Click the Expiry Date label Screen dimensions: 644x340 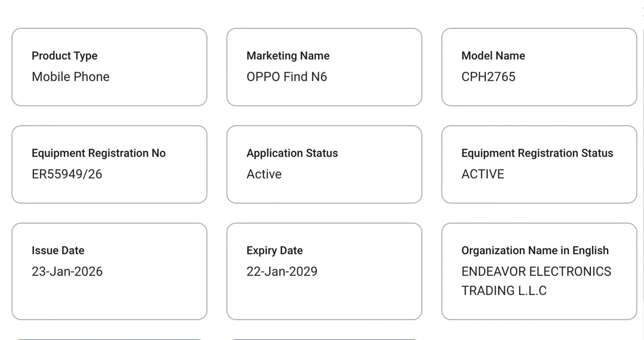(275, 251)
